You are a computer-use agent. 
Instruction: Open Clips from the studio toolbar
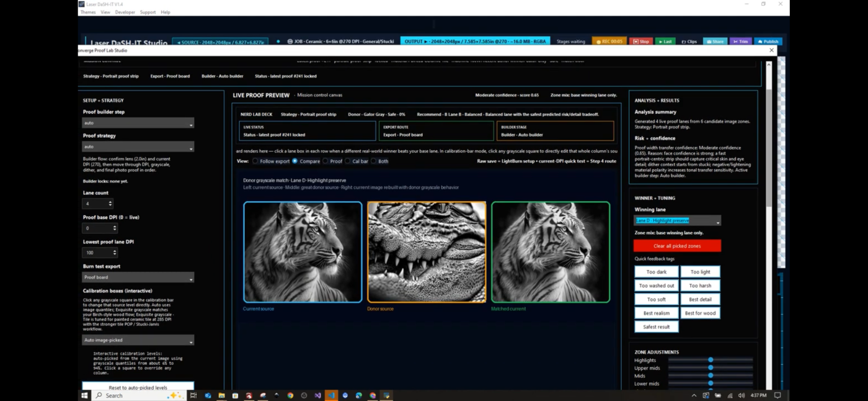click(689, 42)
